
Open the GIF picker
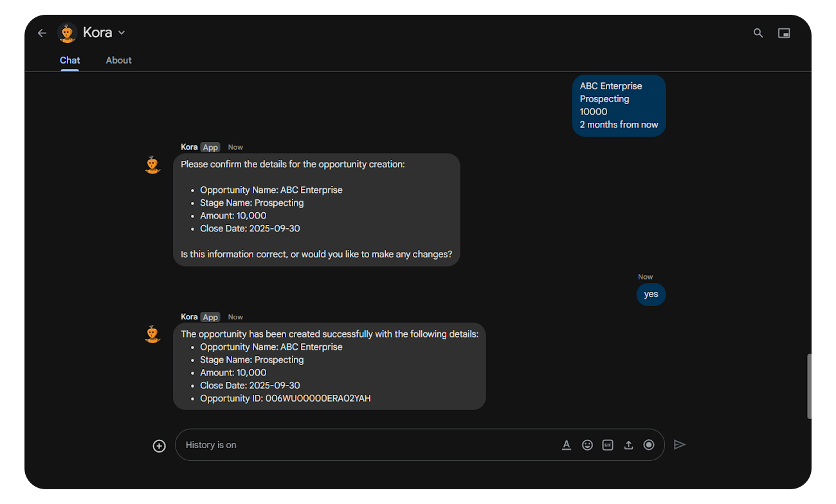pyautogui.click(x=608, y=445)
